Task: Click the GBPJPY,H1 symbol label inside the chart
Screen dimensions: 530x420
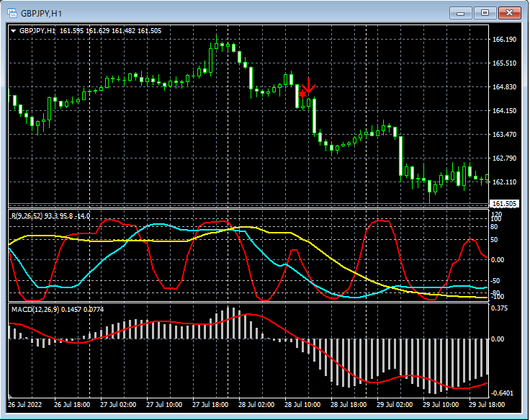Action: point(37,31)
